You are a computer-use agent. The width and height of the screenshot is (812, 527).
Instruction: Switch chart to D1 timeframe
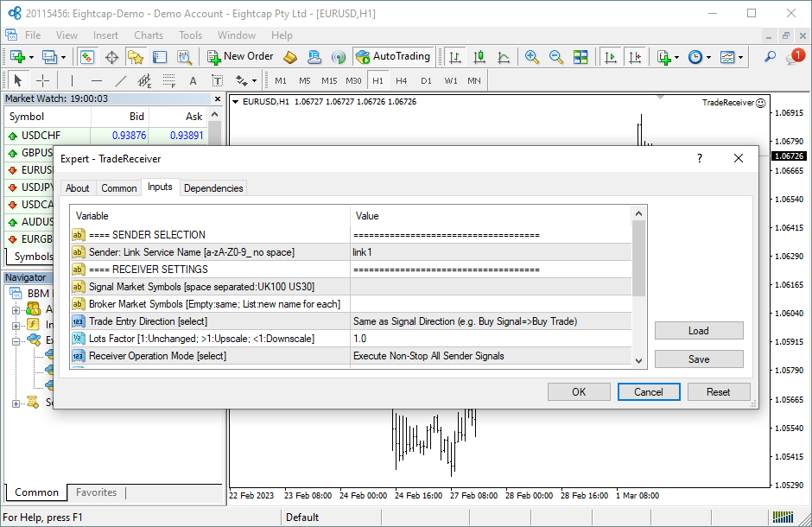[426, 80]
